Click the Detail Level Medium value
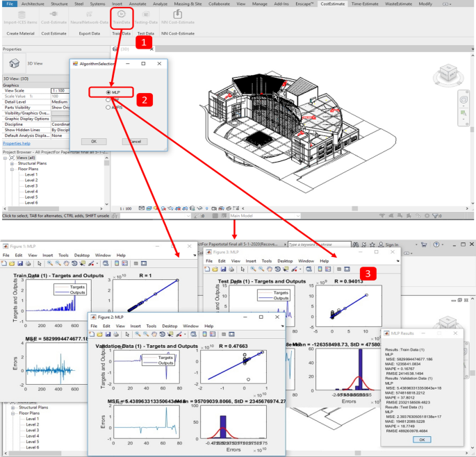The width and height of the screenshot is (476, 457). (60, 102)
